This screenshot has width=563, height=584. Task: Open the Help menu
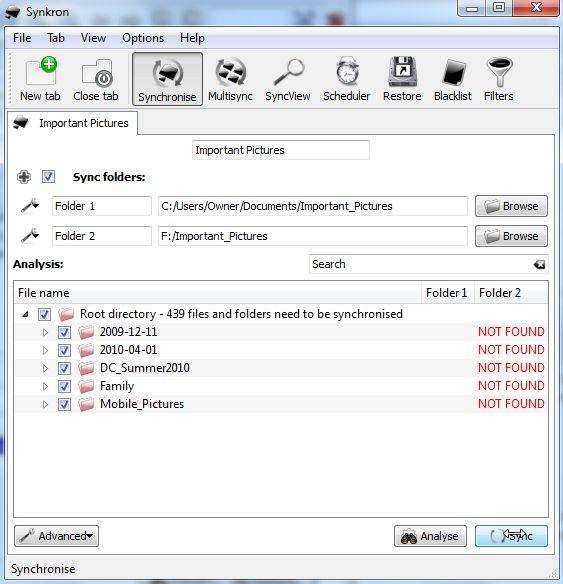[192, 38]
